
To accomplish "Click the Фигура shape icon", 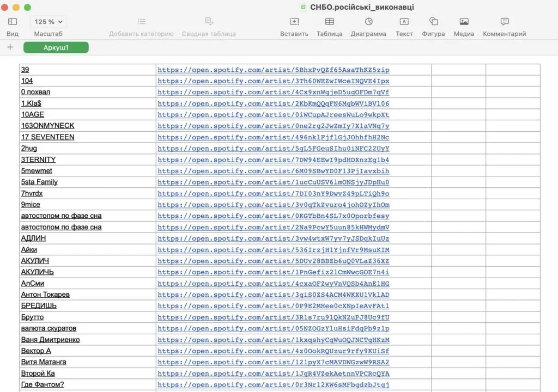I will click(x=433, y=22).
